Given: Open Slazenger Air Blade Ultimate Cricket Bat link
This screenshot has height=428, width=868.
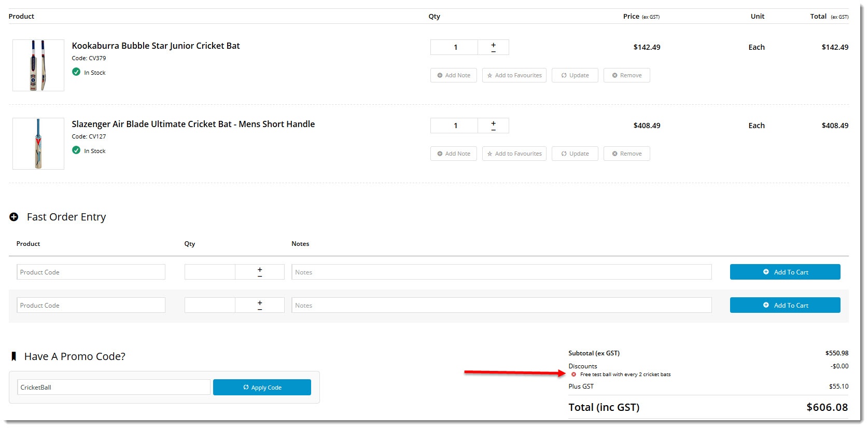Looking at the screenshot, I should click(193, 124).
